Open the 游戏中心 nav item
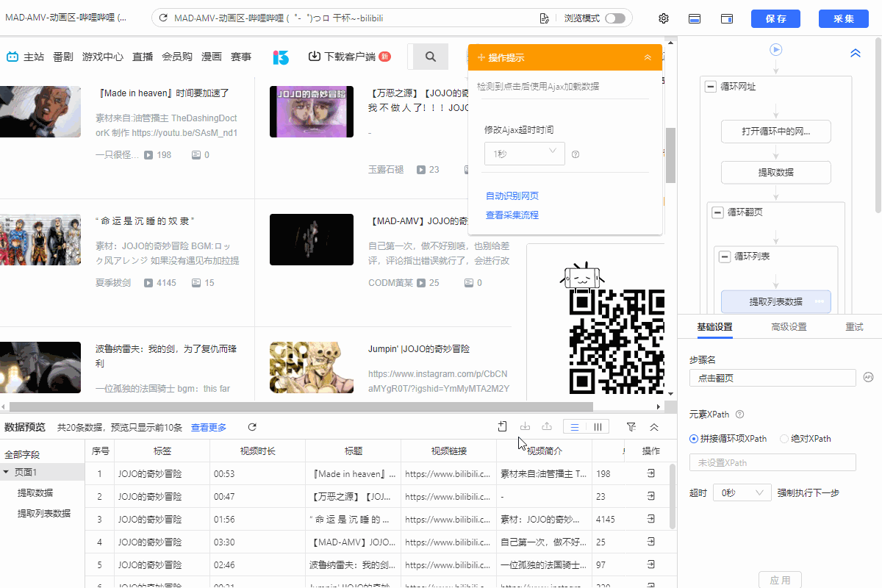882x588 pixels. (103, 57)
